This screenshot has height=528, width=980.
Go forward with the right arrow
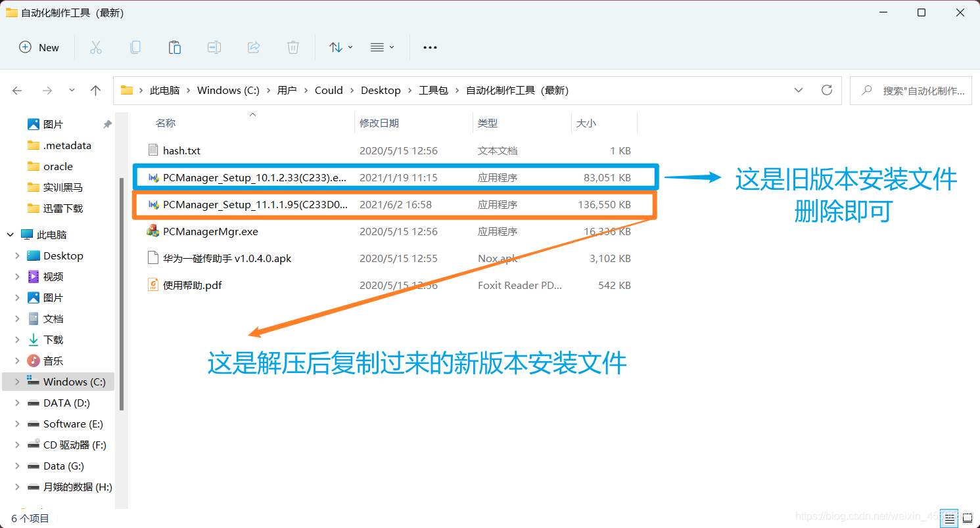[47, 91]
